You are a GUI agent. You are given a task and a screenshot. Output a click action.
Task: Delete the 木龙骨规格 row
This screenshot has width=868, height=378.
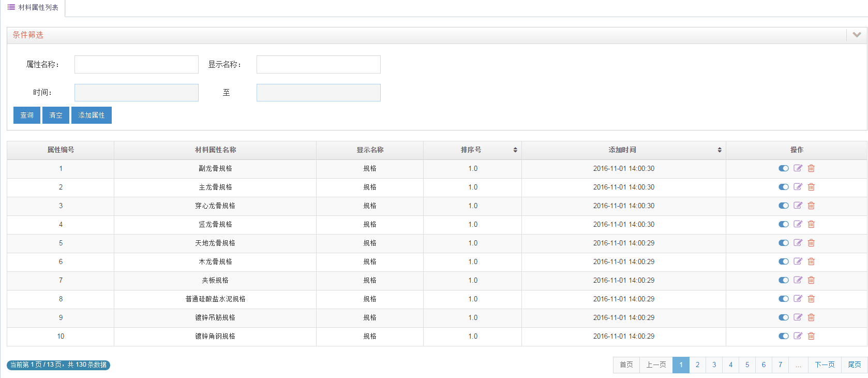811,261
